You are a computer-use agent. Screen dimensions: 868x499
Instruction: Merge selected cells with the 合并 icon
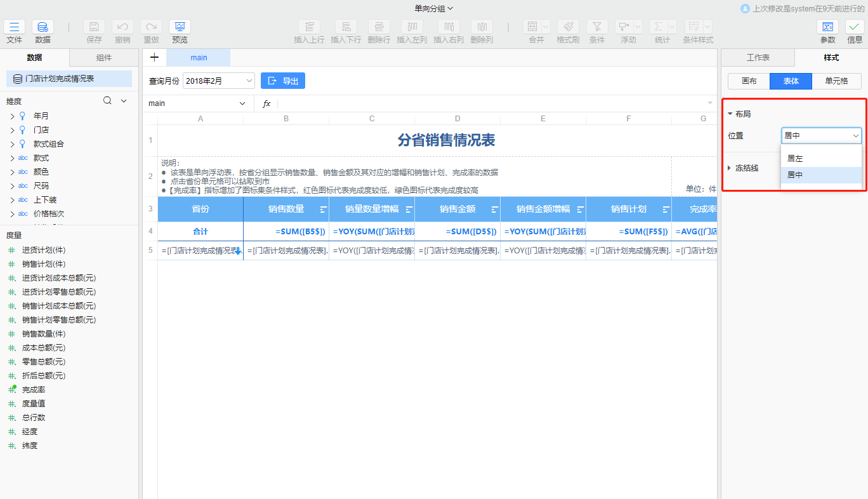[x=532, y=27]
